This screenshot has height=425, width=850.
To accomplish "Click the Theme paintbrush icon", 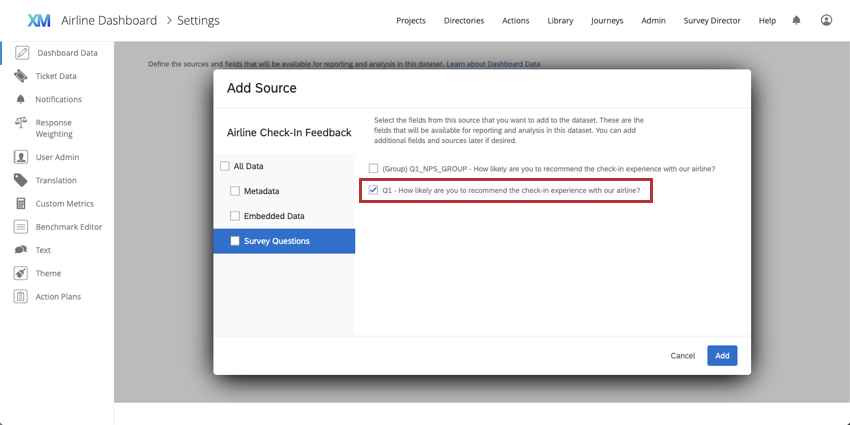I will click(21, 273).
